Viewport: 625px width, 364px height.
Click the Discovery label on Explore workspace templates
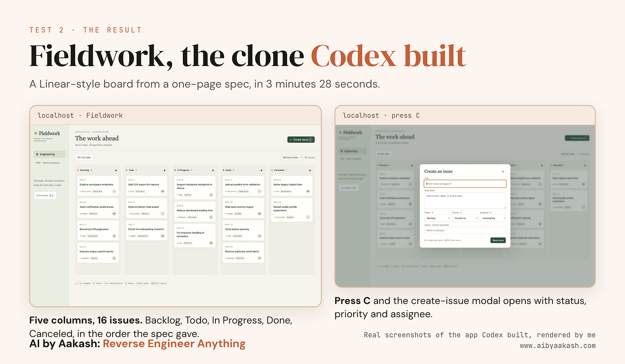[x=97, y=191]
